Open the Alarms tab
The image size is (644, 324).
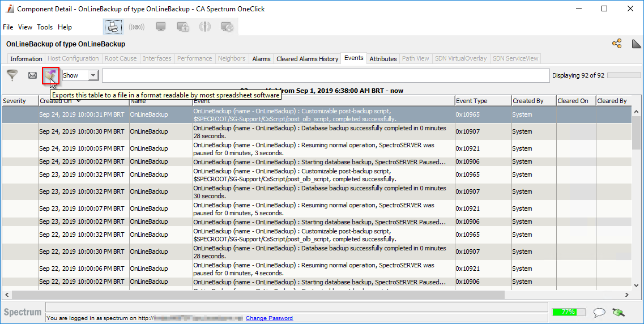(x=261, y=59)
